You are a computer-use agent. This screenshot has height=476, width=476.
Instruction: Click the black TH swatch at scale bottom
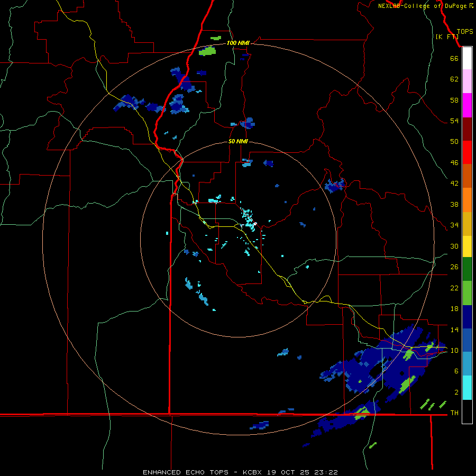[467, 411]
